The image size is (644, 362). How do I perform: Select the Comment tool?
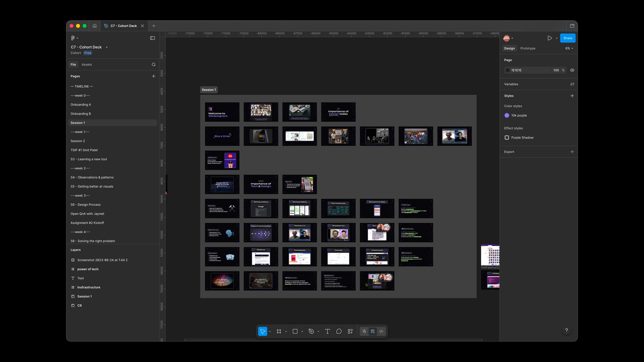[x=339, y=331]
